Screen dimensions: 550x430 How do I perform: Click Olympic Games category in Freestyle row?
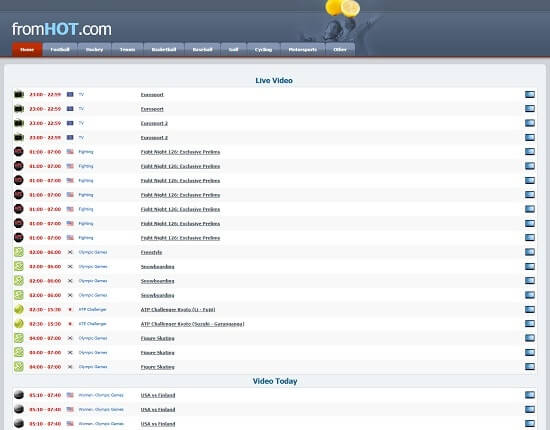coord(93,252)
